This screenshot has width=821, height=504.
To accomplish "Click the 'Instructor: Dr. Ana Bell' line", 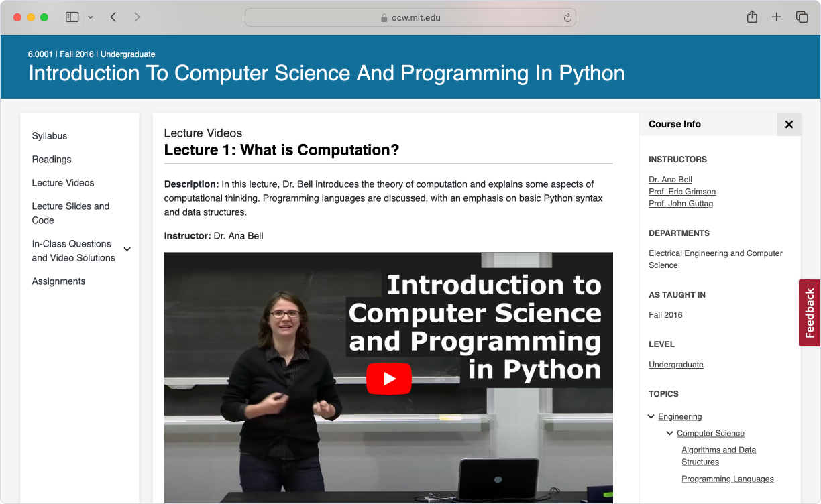I will (x=214, y=236).
